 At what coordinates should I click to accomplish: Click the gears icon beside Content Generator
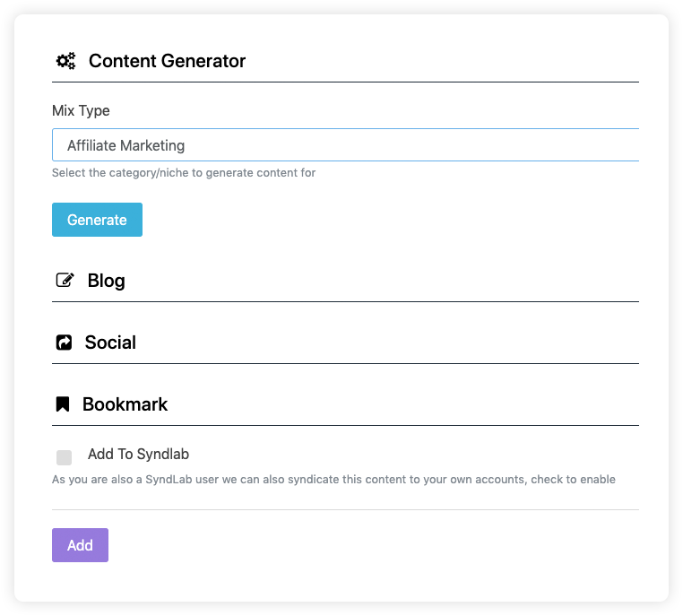(x=65, y=61)
